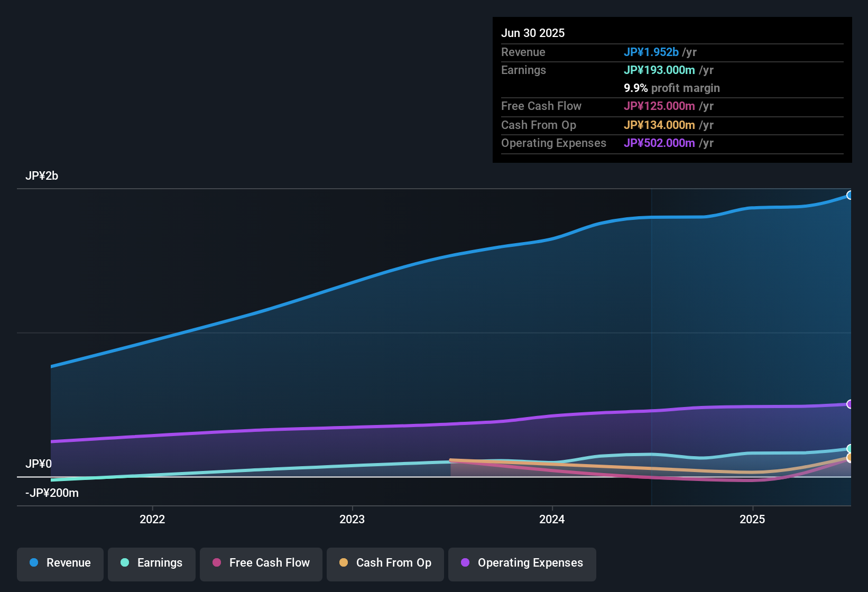Click the JP¥2b y-axis label

click(42, 176)
